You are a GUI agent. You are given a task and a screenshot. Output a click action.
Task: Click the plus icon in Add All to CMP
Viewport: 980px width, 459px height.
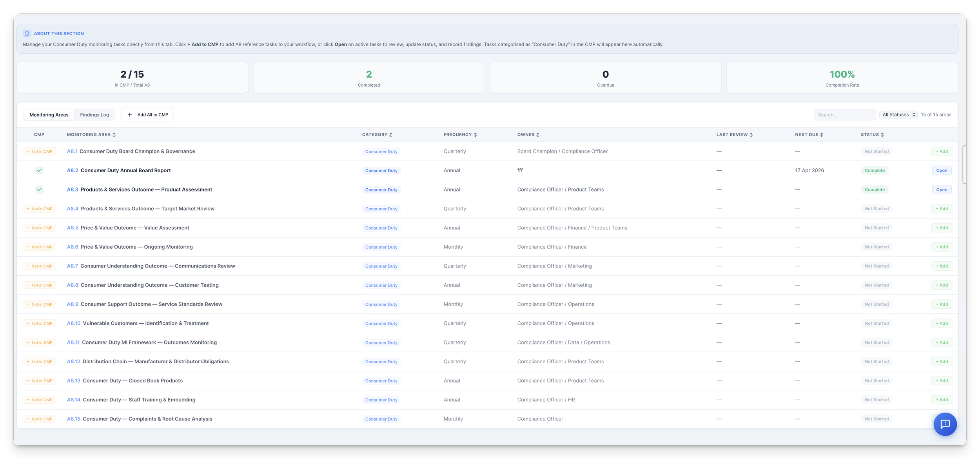pyautogui.click(x=130, y=115)
